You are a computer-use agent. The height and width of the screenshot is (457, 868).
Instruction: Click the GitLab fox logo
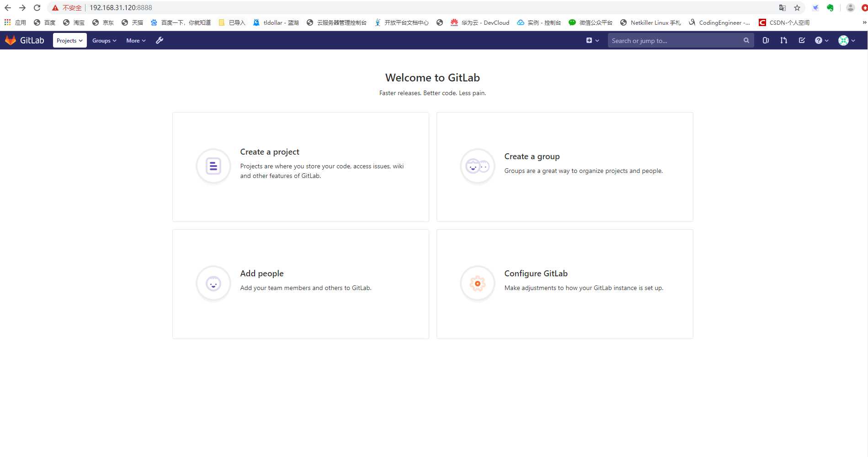pyautogui.click(x=11, y=40)
